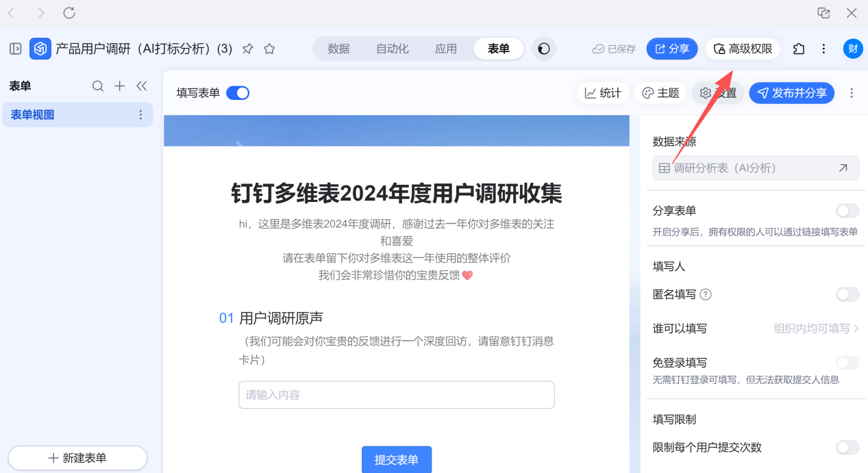Enable 限制每个用户提交次数 toggle

[847, 448]
